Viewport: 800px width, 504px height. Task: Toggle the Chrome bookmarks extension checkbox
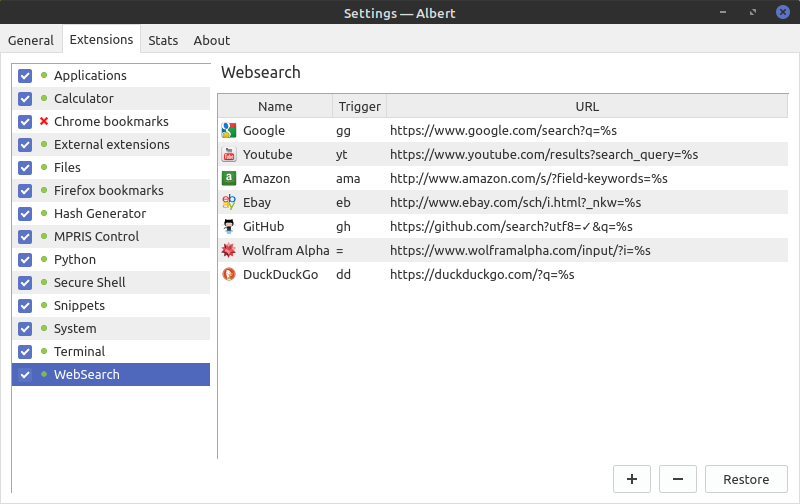point(25,122)
